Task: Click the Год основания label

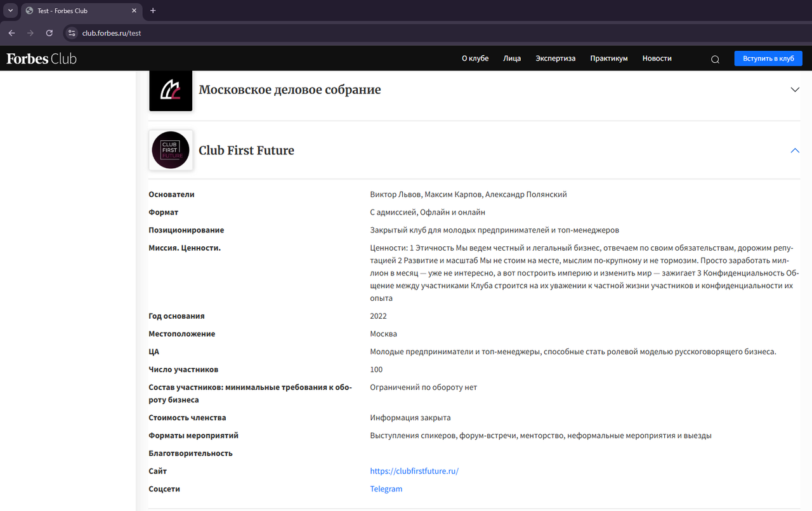Action: 177,316
